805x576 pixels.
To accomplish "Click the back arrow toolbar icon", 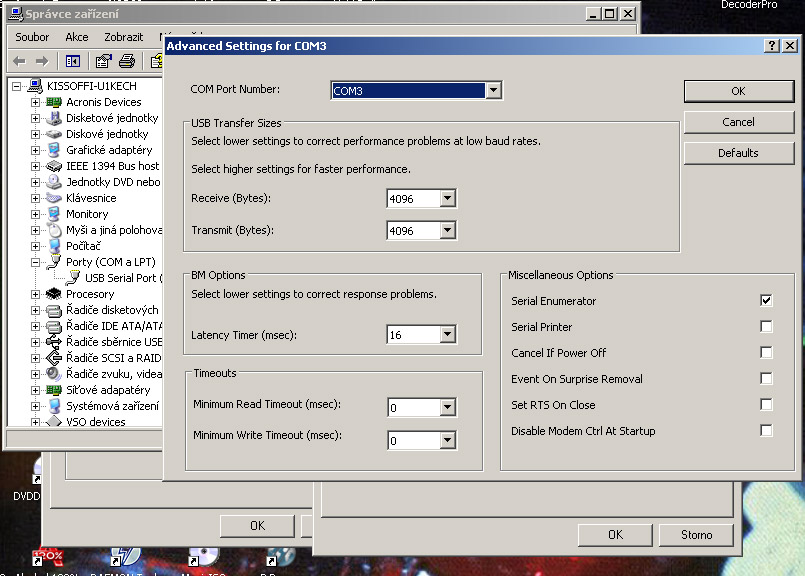I will [x=19, y=61].
